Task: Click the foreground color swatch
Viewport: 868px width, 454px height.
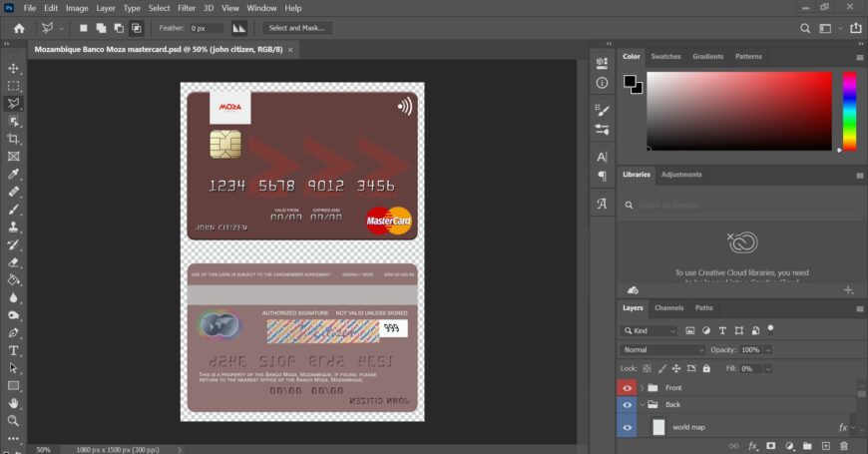Action: pyautogui.click(x=630, y=82)
